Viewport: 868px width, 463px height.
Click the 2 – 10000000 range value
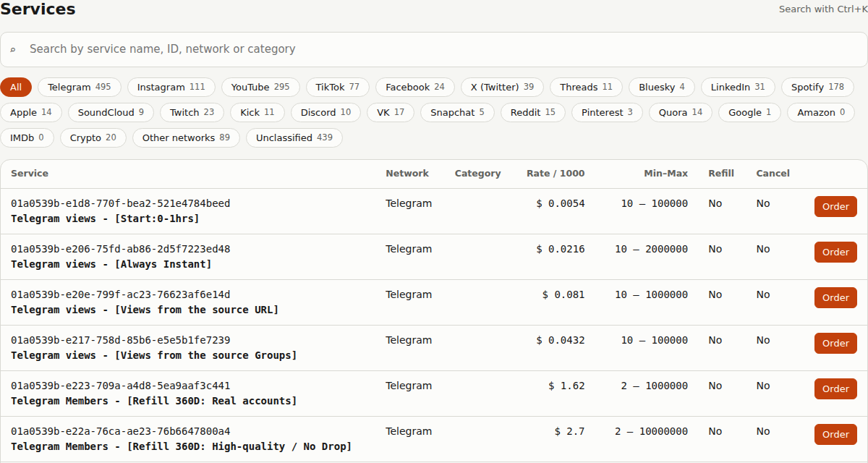point(652,431)
